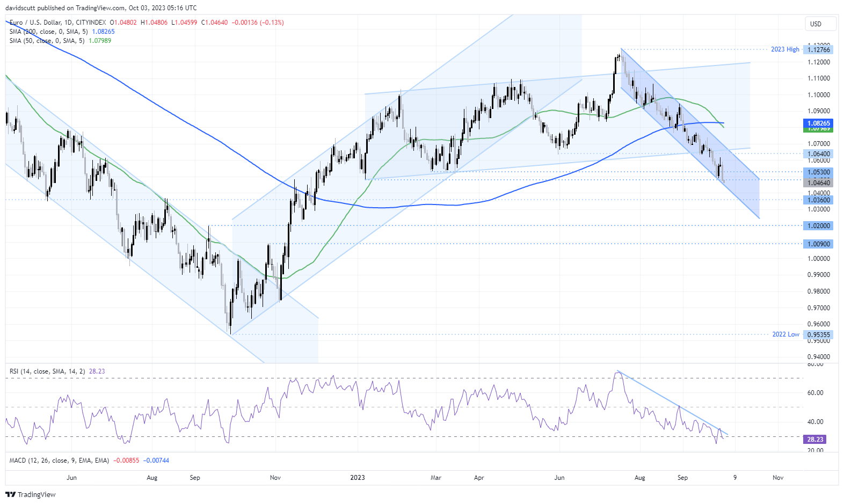Click the 60.00 RSI axis tick
Viewport: 844px width, 504px height.
tap(816, 393)
